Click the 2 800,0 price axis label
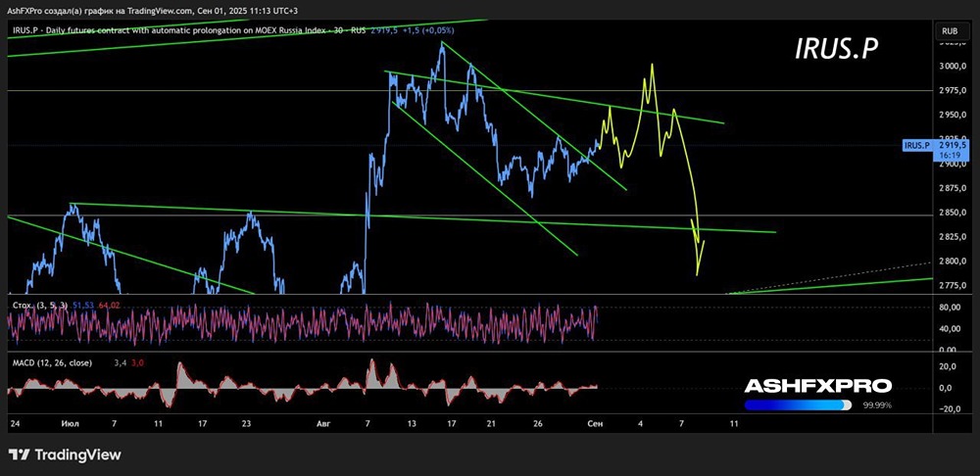Image resolution: width=980 pixels, height=476 pixels. point(952,262)
